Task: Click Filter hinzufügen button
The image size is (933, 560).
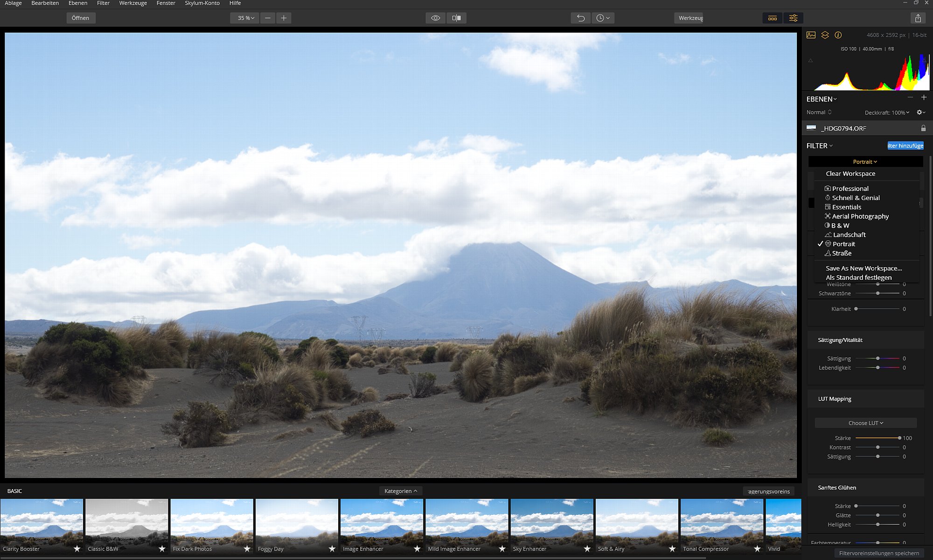Action: 905,146
